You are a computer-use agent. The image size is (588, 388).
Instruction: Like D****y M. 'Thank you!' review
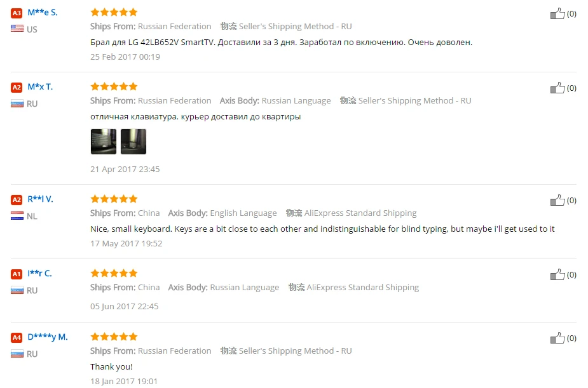click(557, 338)
